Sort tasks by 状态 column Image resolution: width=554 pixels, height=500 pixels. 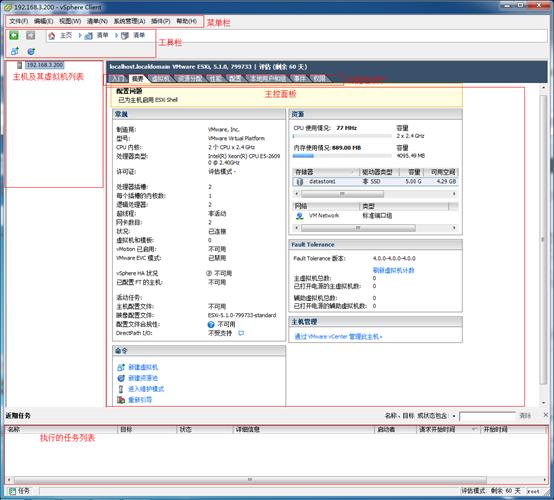point(205,430)
